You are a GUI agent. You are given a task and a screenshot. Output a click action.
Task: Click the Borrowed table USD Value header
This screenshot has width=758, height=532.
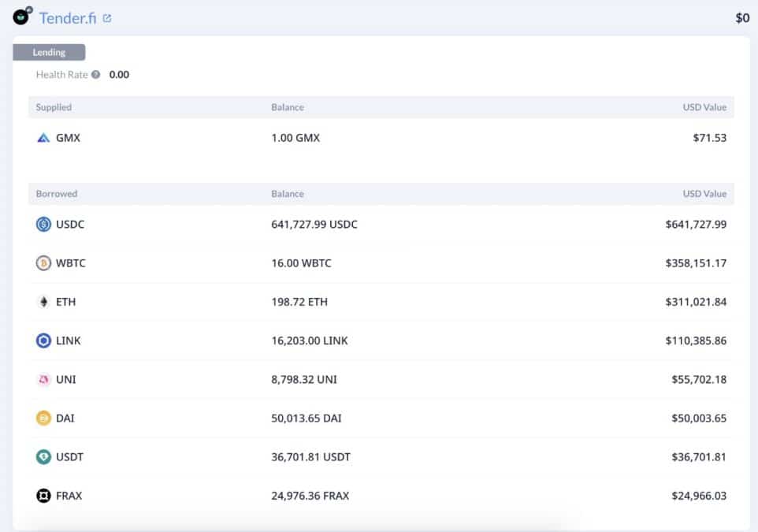(x=704, y=194)
